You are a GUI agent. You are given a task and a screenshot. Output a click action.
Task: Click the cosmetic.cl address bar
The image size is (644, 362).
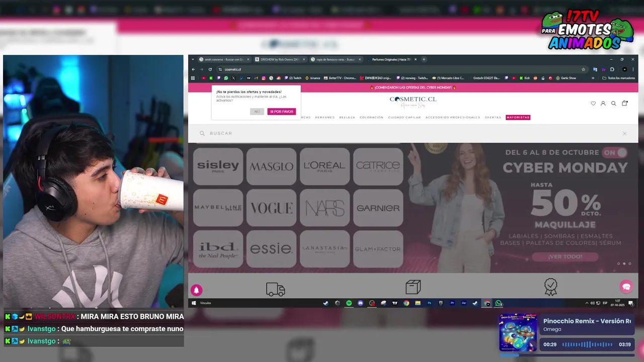click(403, 69)
